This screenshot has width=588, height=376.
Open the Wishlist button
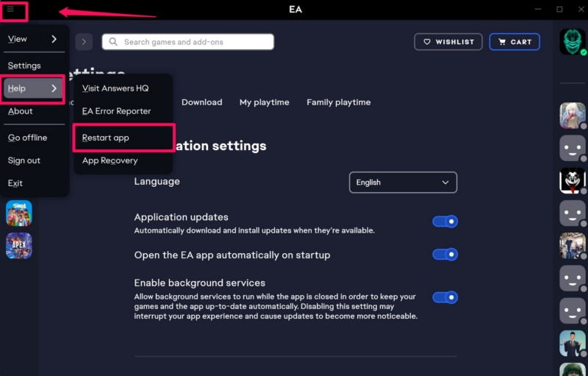click(x=448, y=42)
